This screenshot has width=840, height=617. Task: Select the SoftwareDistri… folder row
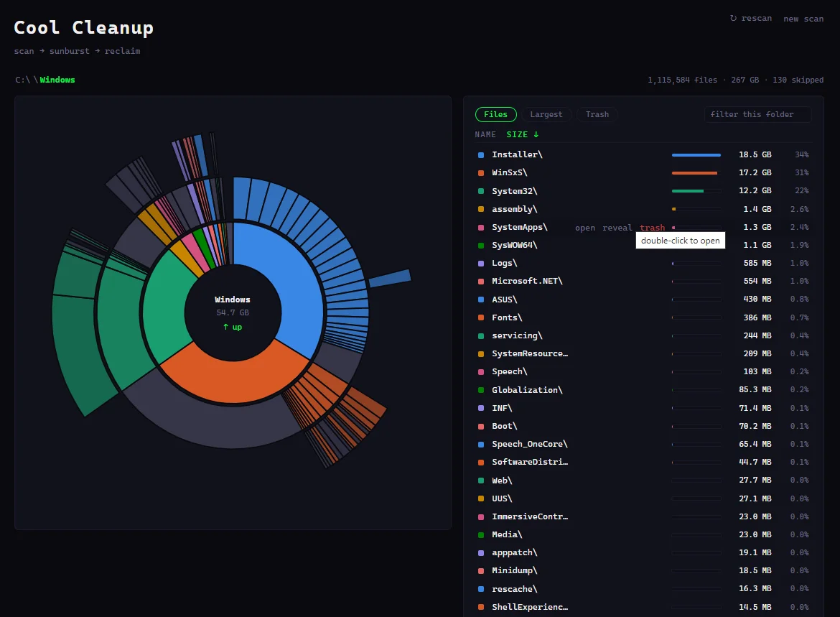point(643,462)
